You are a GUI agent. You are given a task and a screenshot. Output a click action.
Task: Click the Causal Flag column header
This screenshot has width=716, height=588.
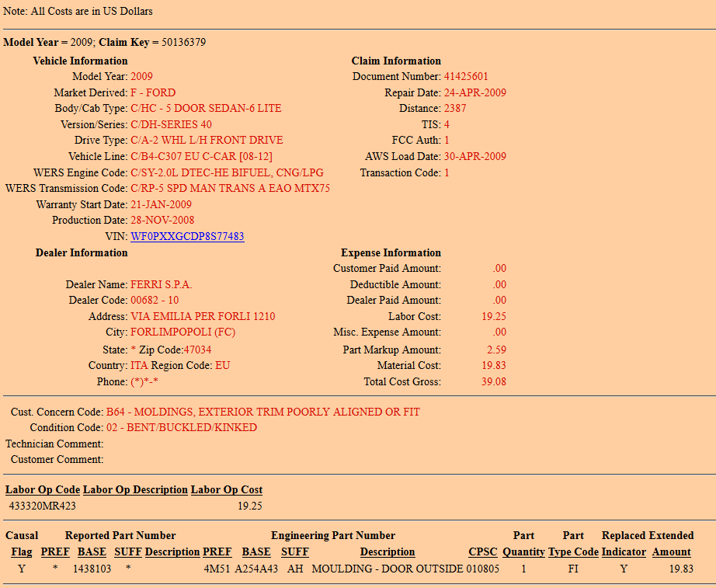[x=22, y=552]
